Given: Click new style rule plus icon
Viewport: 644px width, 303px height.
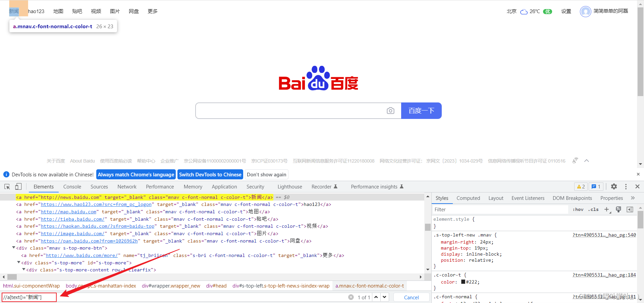Looking at the screenshot, I should 607,210.
